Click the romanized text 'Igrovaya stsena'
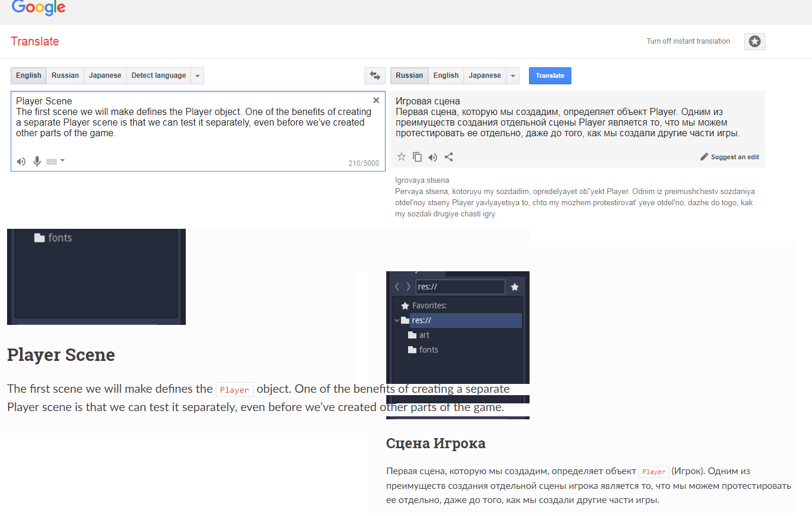Viewport: 812px width, 516px height. (x=422, y=180)
